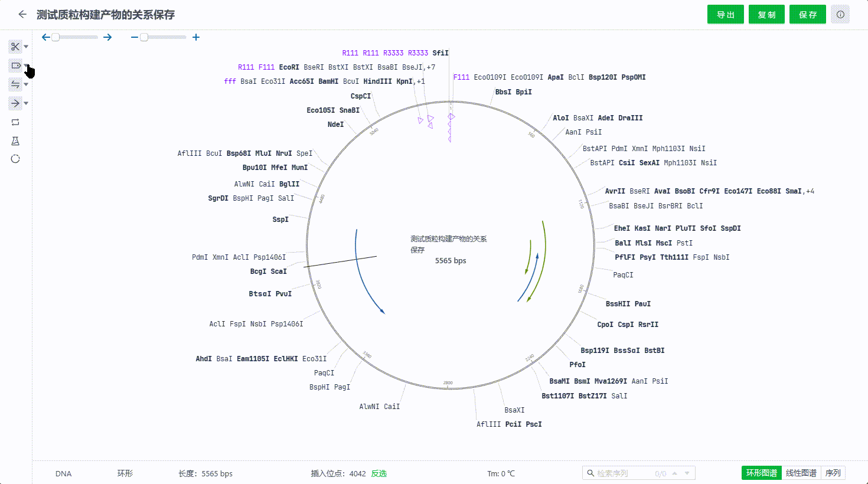Click the double-arrow swap tool icon
The width and height of the screenshot is (868, 484).
tap(15, 84)
